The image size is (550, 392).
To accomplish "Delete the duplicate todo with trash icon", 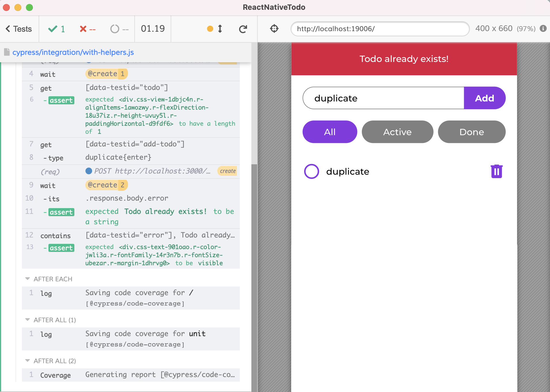I will [496, 171].
